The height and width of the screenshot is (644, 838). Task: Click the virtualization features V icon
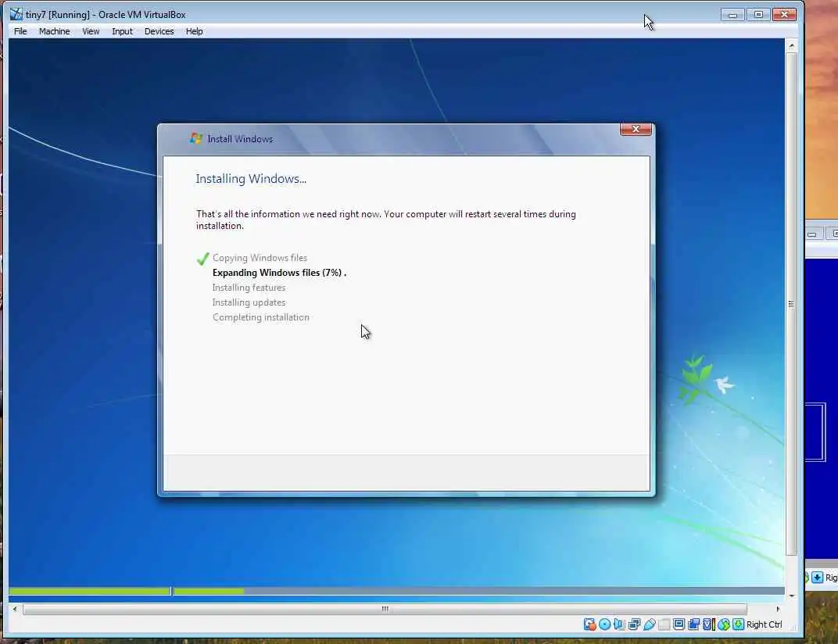(x=709, y=624)
